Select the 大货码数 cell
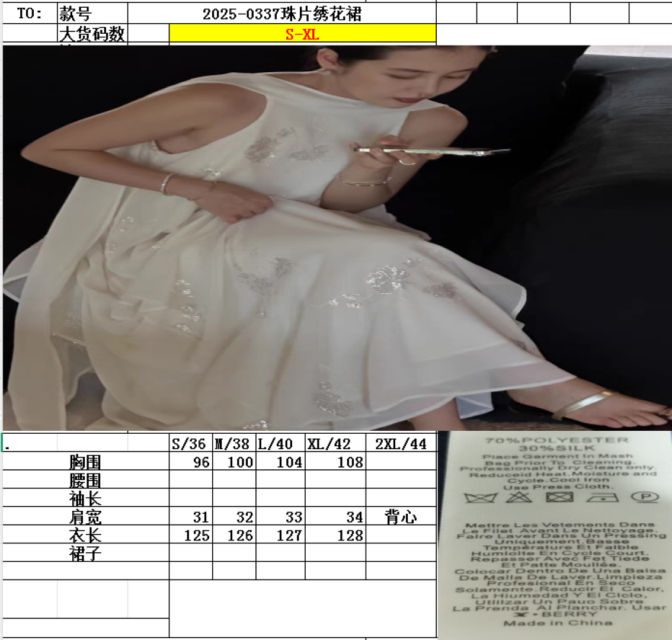 pos(92,34)
